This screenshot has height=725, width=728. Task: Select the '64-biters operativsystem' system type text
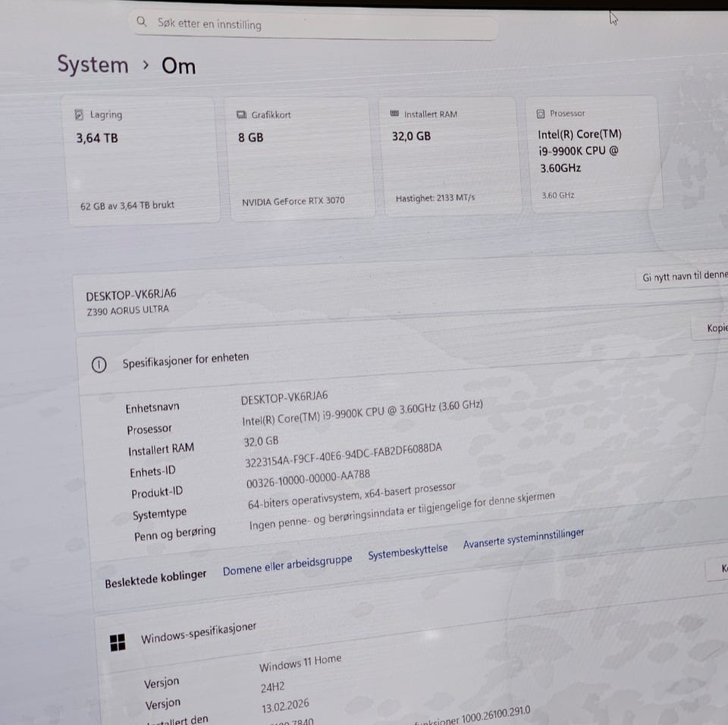pos(351,497)
